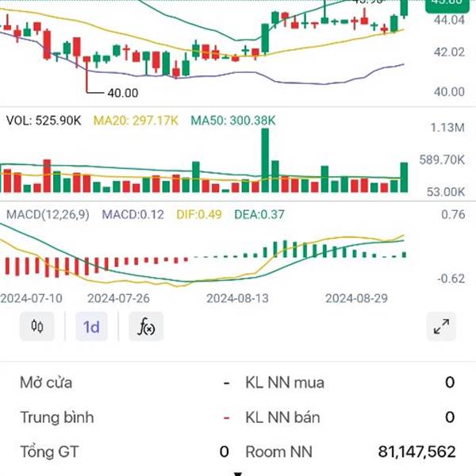476x476 pixels.
Task: Click the MACD(12,26,9) indicator label
Action: pos(48,215)
